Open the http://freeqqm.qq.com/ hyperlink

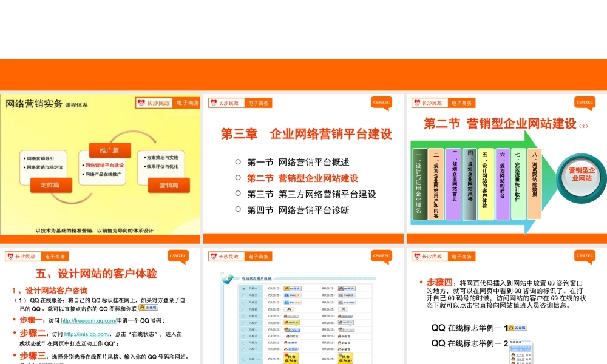(89, 320)
